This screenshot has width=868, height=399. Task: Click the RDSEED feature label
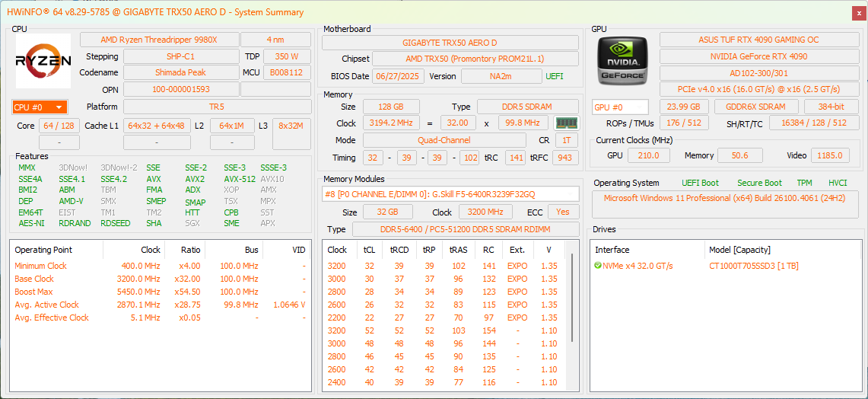[115, 223]
